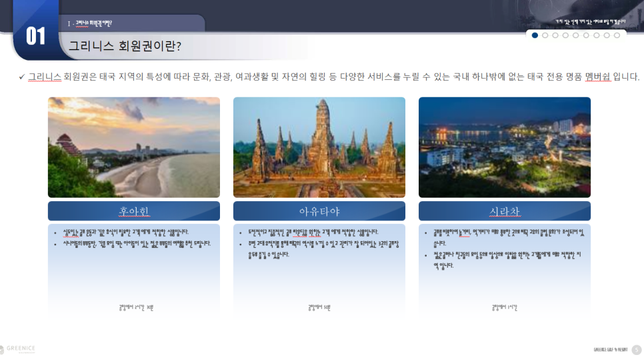644x359 pixels.
Task: Open the Hua Hin beach photo
Action: (x=134, y=147)
